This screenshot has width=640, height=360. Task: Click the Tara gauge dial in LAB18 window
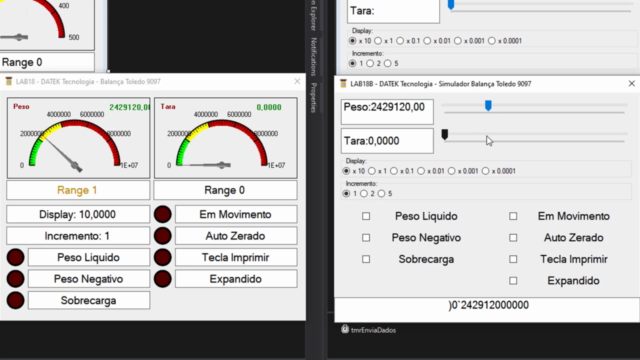(x=222, y=143)
